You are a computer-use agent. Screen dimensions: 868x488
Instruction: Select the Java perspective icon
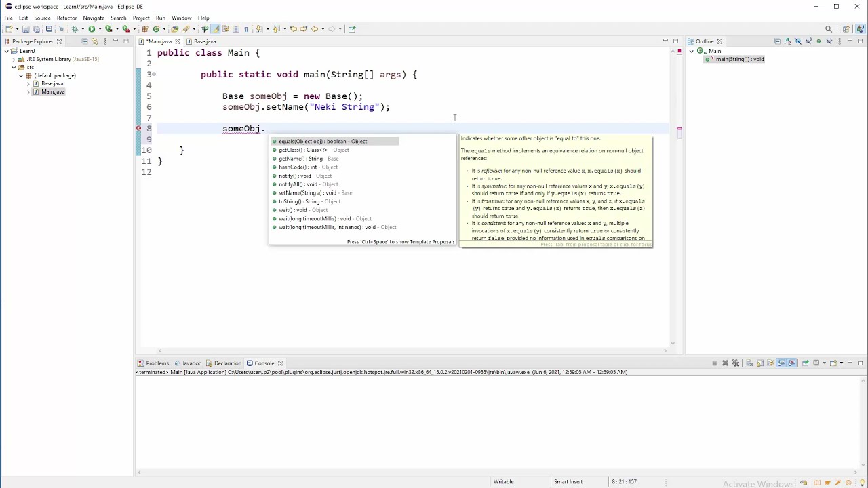(x=861, y=29)
